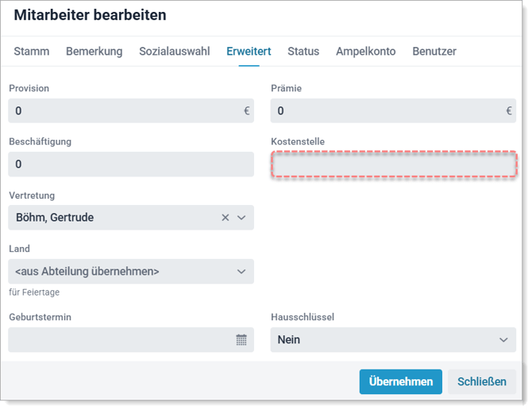Click the highlighted Kostenstelle input field

(x=394, y=164)
